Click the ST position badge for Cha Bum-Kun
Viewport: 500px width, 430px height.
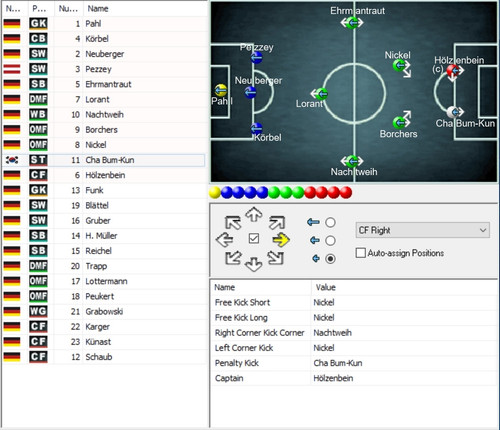click(38, 160)
